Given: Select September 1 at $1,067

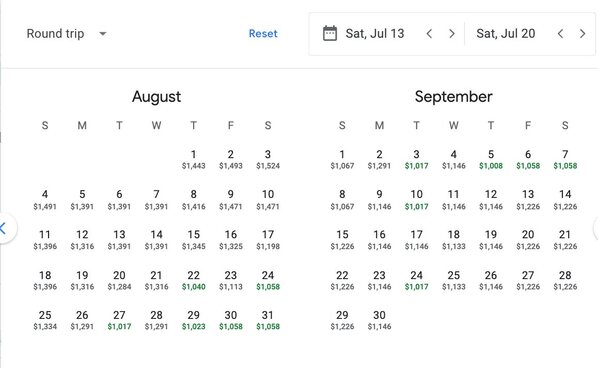Looking at the screenshot, I should 342,159.
